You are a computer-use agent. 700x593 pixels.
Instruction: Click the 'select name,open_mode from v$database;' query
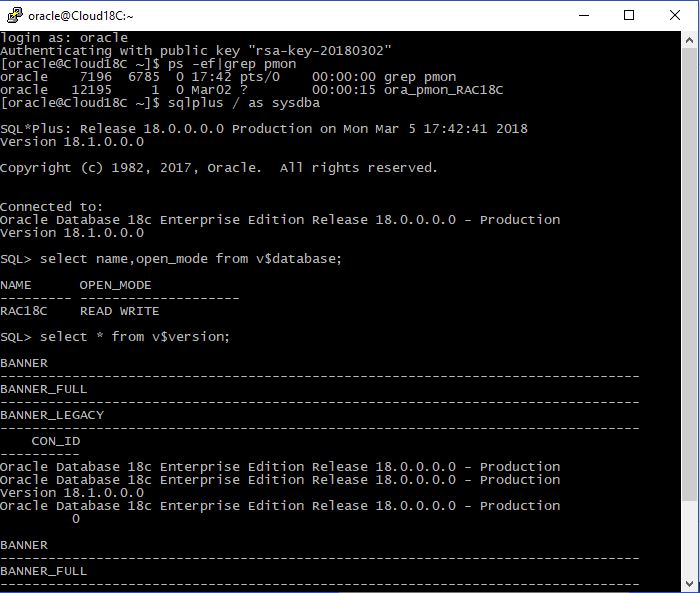pyautogui.click(x=191, y=259)
